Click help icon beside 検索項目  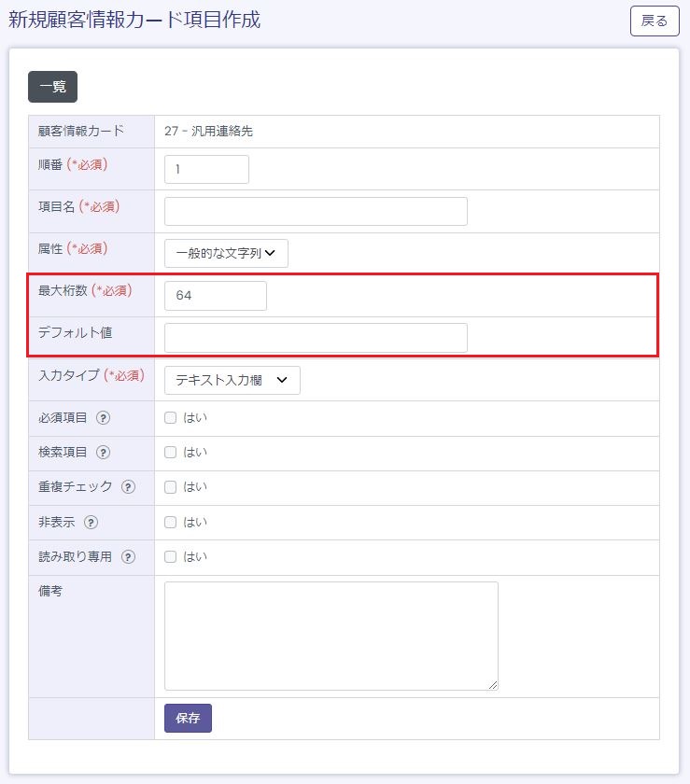pyautogui.click(x=104, y=453)
